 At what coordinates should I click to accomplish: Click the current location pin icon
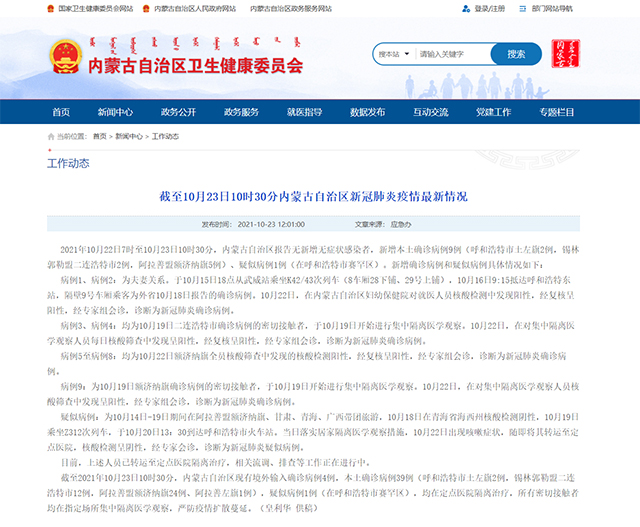click(x=50, y=136)
